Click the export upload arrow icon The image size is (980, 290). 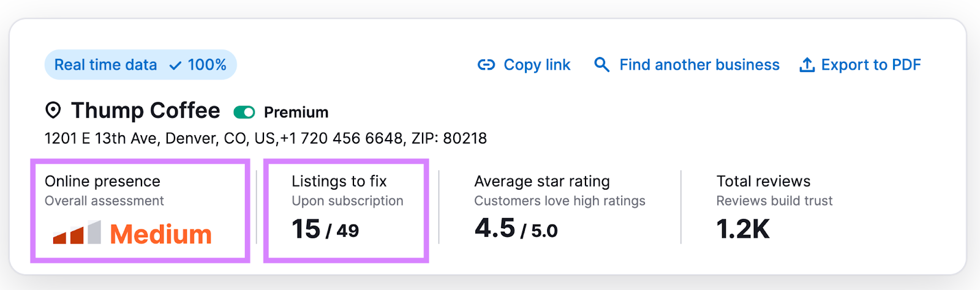click(x=807, y=65)
